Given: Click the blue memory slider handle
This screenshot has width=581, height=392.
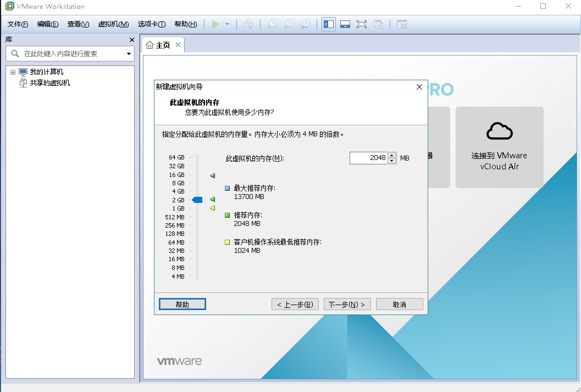Looking at the screenshot, I should [197, 200].
